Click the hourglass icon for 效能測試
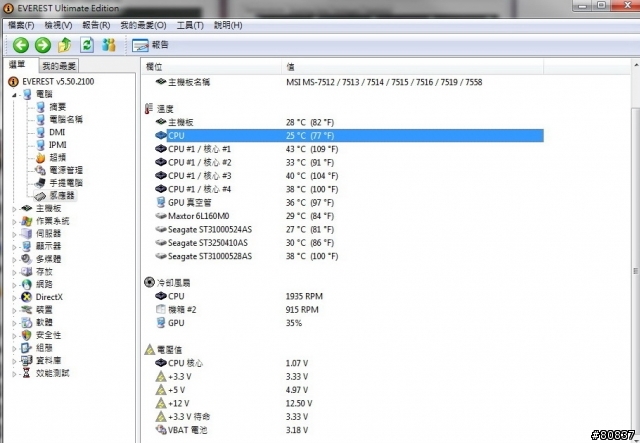This screenshot has height=443, width=640. point(27,373)
